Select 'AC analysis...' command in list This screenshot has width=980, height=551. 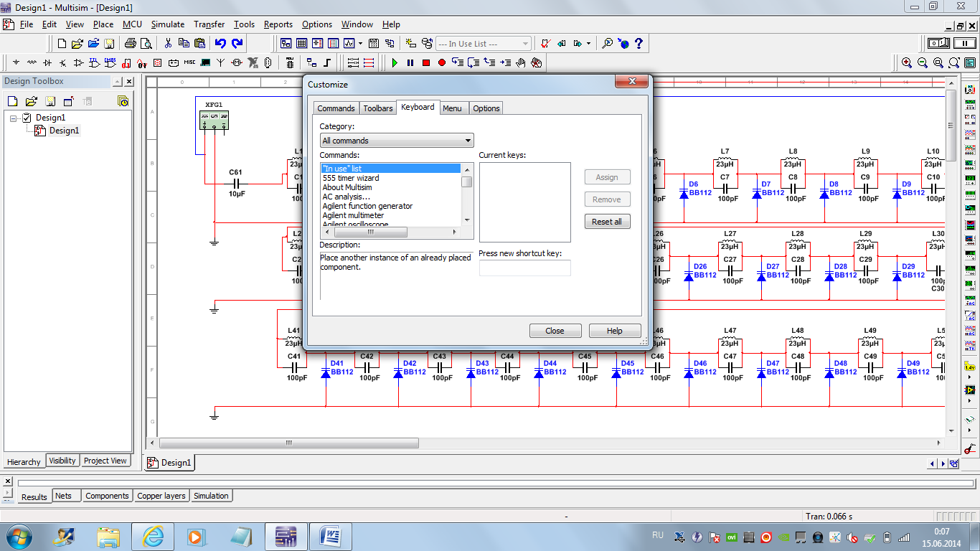pos(347,197)
